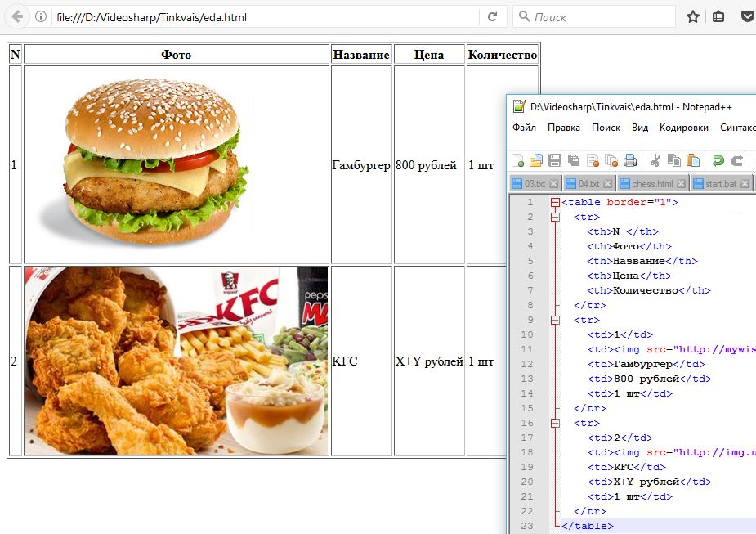
Task: Click the Copy icon in Notepad++ toolbar
Action: coord(674,160)
